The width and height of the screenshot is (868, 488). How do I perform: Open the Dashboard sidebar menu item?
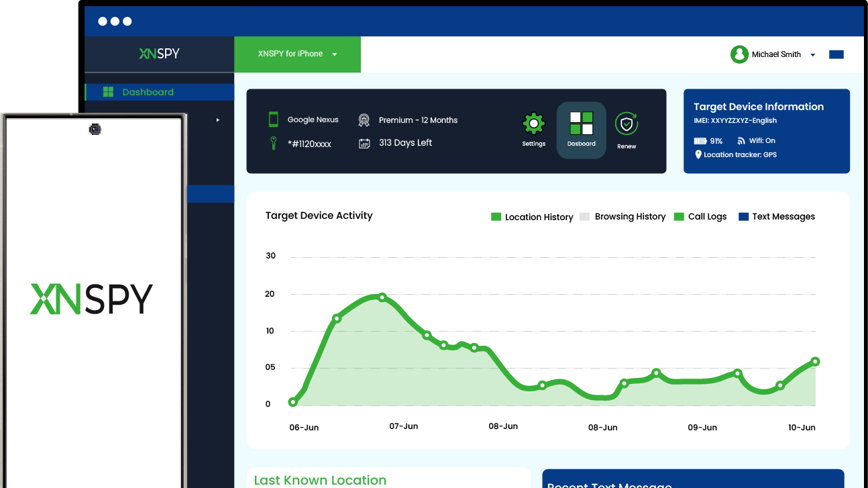(160, 92)
